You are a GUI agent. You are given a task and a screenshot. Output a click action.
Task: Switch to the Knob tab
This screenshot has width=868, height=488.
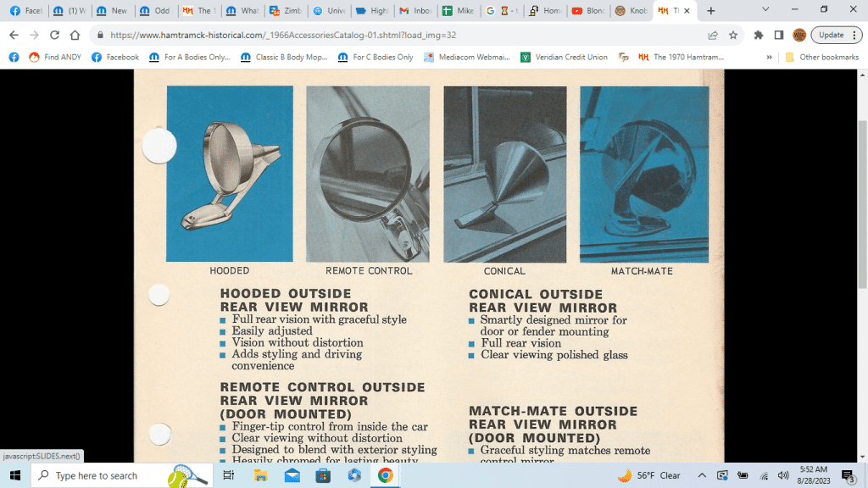pos(632,11)
